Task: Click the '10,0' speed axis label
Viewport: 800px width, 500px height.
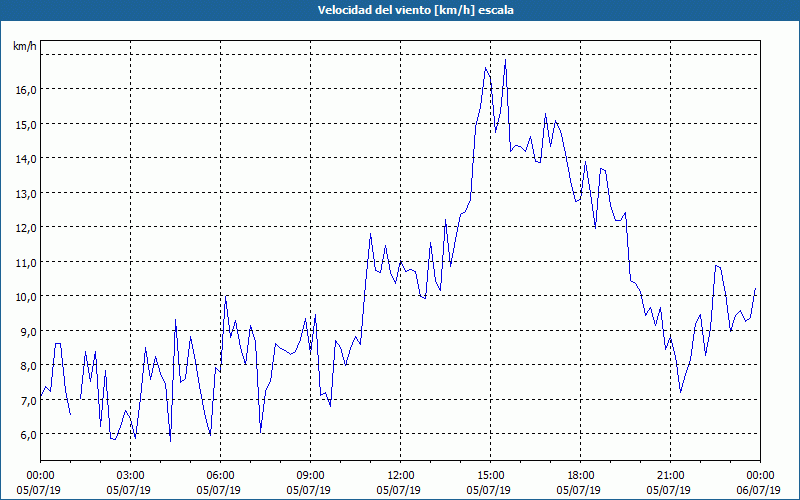Action: (25, 297)
